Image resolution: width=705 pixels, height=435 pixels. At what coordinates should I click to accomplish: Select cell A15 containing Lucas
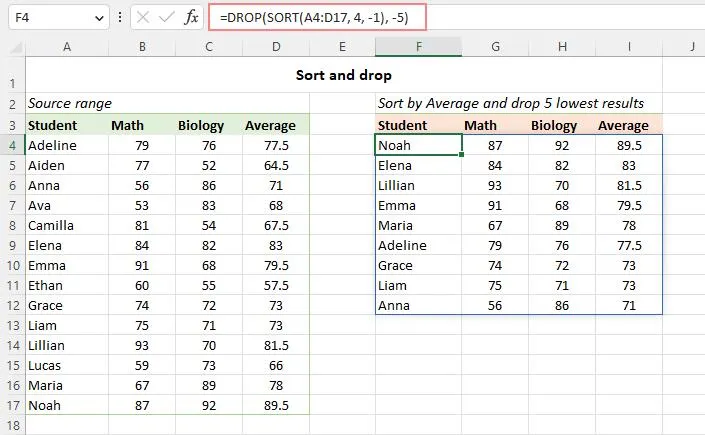[67, 365]
